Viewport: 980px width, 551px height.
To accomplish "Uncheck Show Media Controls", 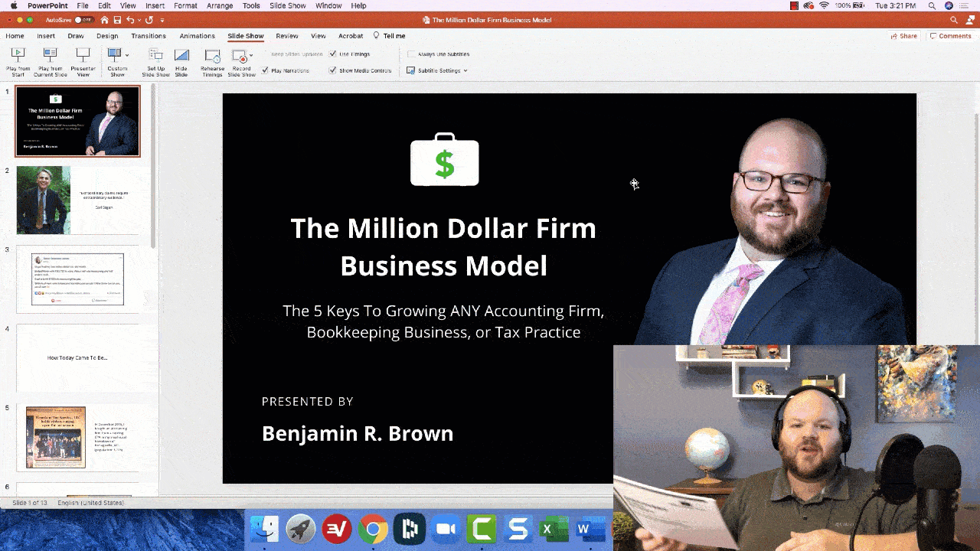I will point(333,70).
